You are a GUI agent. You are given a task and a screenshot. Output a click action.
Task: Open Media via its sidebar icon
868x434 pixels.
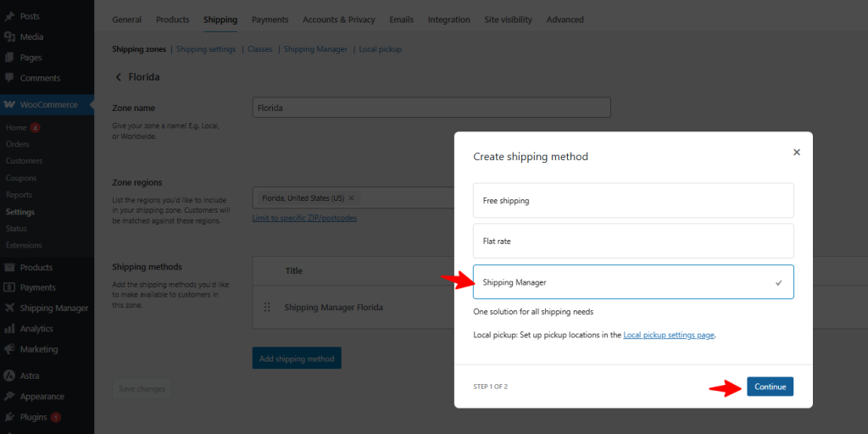[x=9, y=36]
